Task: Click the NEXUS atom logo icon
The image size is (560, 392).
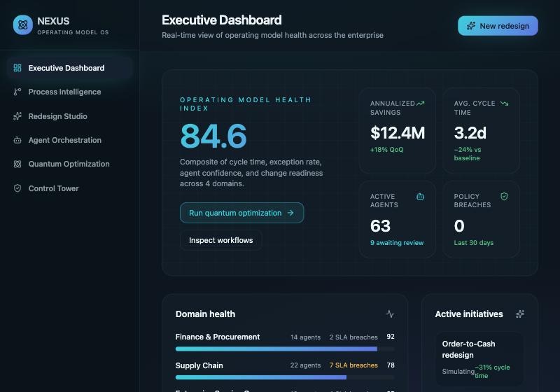Action: click(23, 25)
